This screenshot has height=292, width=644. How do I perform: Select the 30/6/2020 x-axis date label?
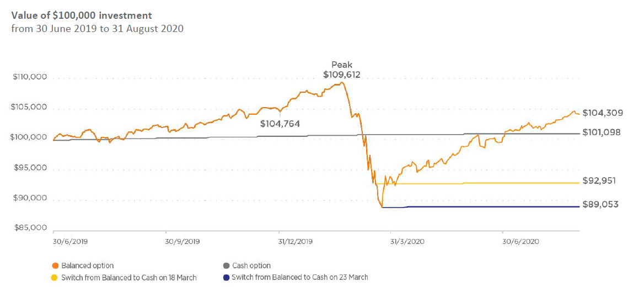(x=519, y=241)
